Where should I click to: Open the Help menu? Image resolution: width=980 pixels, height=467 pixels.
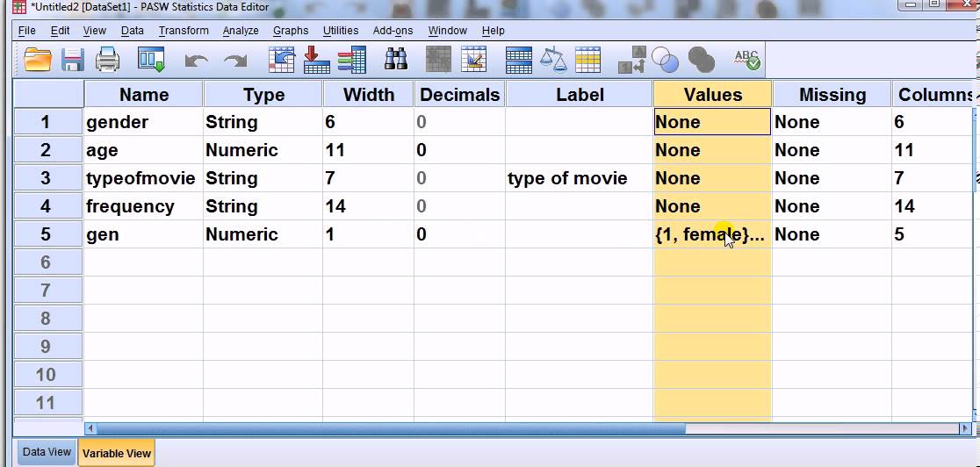(494, 31)
